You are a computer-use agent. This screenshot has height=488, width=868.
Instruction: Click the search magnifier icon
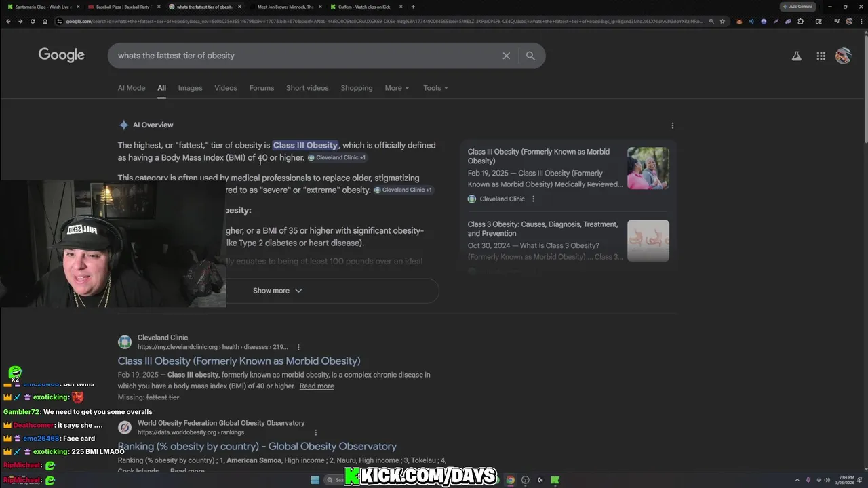click(x=530, y=56)
